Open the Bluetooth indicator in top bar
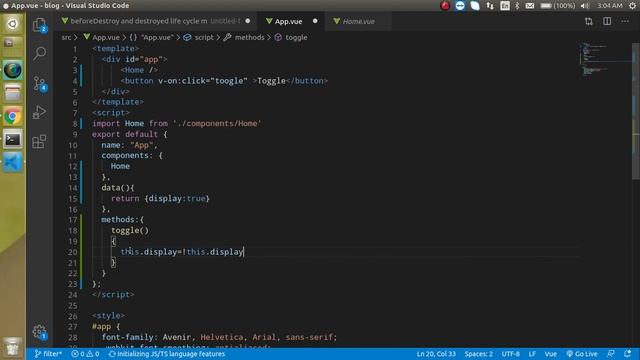The height and width of the screenshot is (360, 640). [x=517, y=6]
